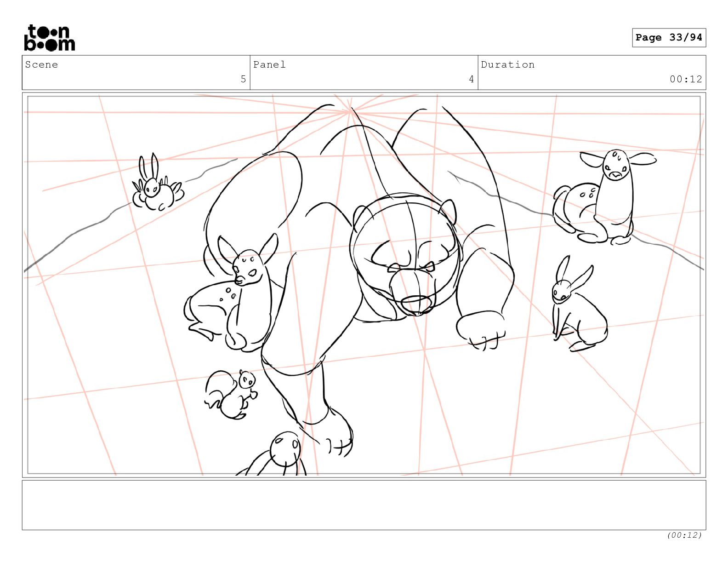Click the 'Duration' header label
Image resolution: width=728 pixels, height=563 pixels.
[508, 64]
